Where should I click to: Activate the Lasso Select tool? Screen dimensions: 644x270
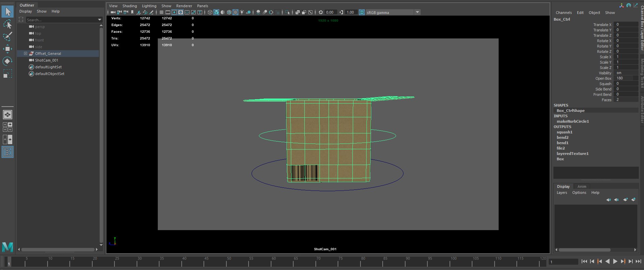tap(7, 24)
